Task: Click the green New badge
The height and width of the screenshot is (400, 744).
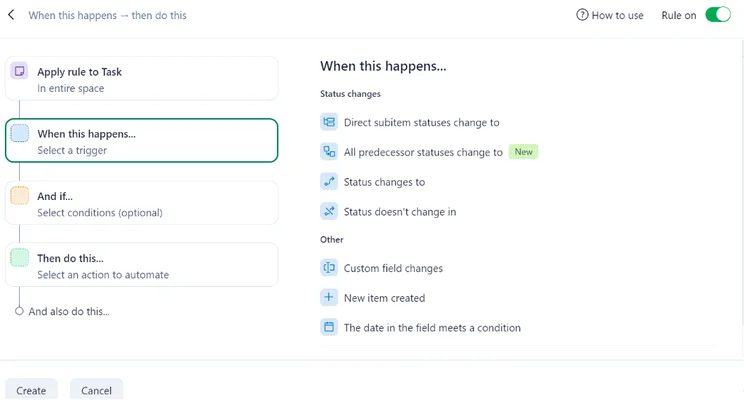Action: [523, 152]
